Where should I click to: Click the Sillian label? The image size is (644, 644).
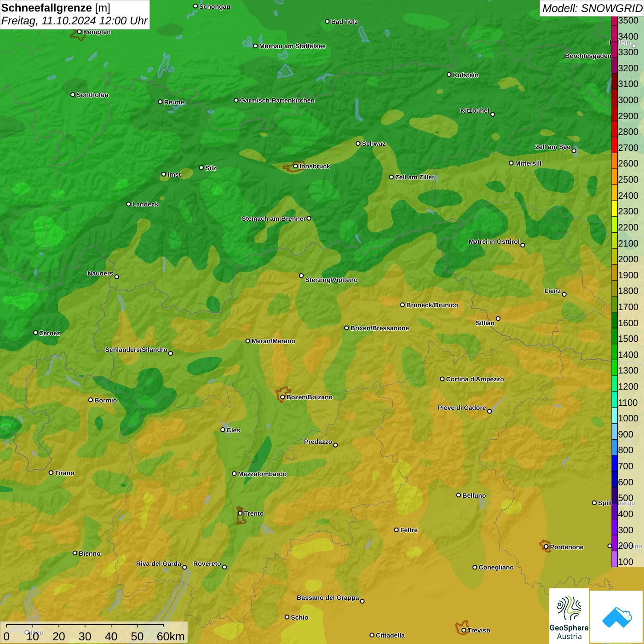pos(485,323)
